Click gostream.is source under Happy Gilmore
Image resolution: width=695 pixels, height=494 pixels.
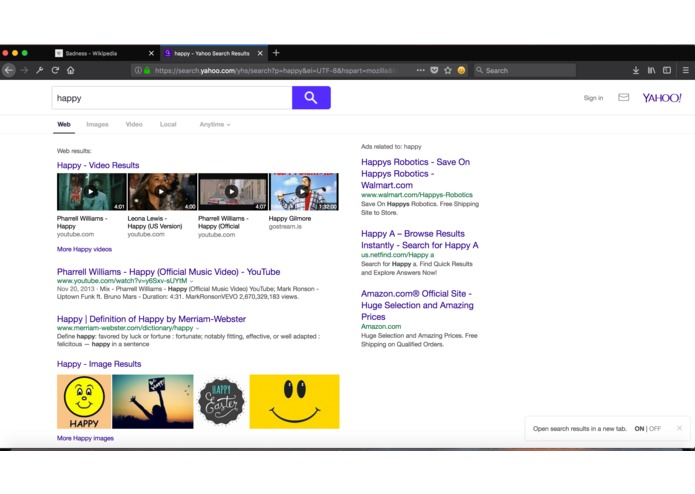point(285,226)
